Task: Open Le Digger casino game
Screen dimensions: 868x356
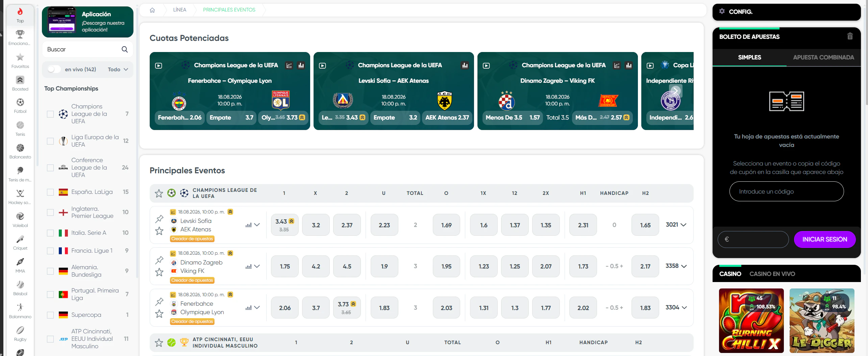Action: click(x=822, y=321)
